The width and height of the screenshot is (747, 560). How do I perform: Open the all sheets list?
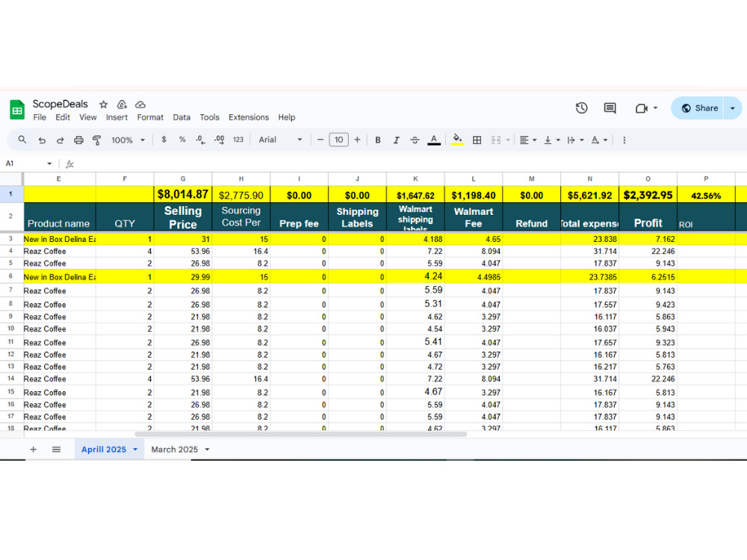pos(56,449)
